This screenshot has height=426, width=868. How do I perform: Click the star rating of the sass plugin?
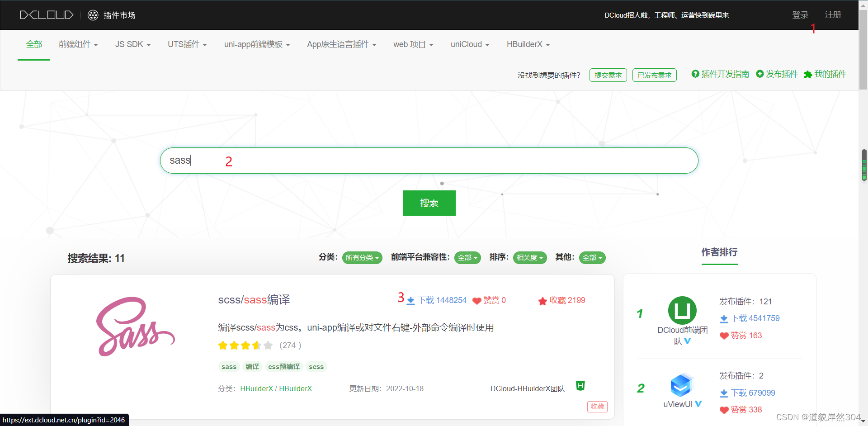point(245,346)
